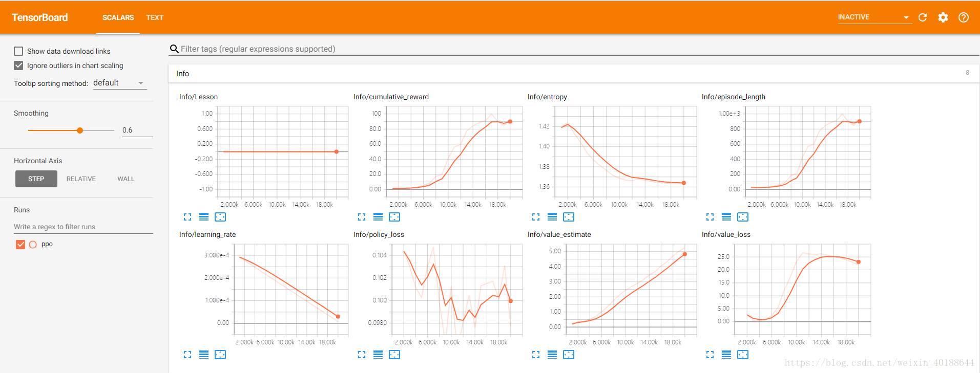
Task: Toggle log scale on Info/learning_rate chart
Action: [x=204, y=355]
